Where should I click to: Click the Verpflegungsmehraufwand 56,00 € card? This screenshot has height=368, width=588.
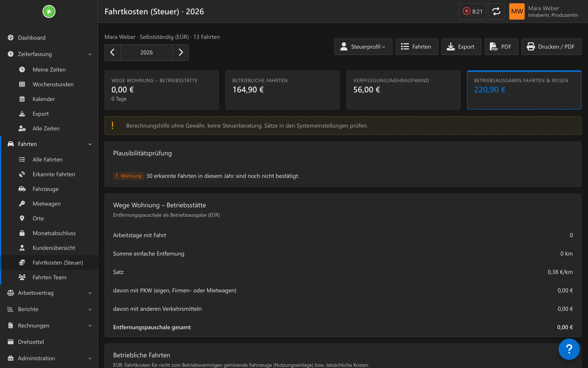click(403, 90)
